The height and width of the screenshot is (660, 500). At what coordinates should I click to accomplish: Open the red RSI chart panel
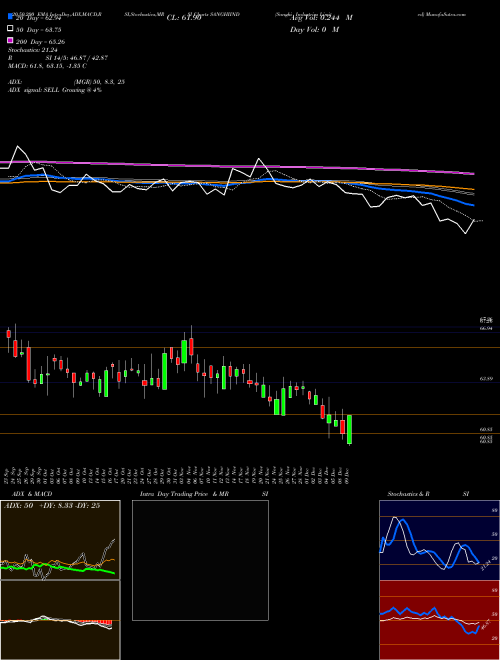click(439, 620)
